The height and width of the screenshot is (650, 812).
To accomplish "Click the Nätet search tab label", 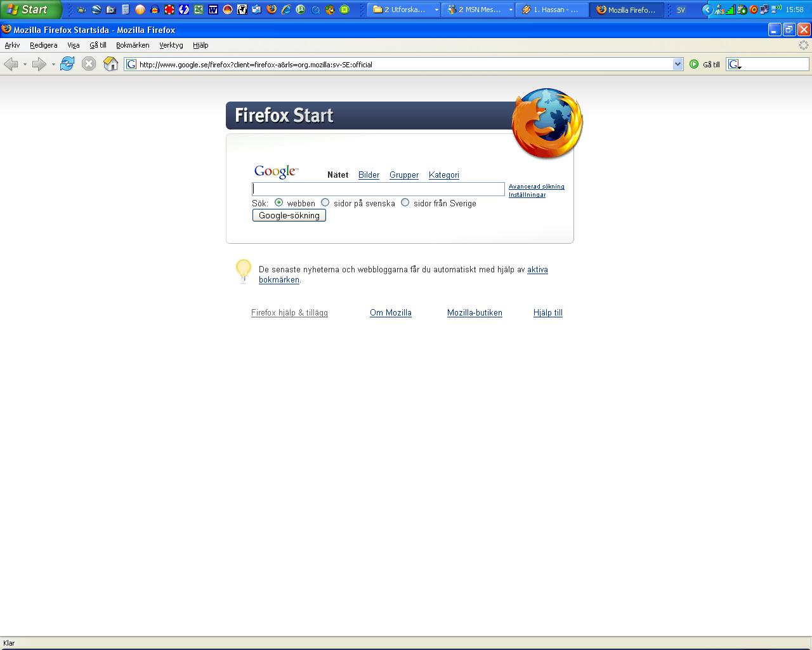I will [x=337, y=175].
